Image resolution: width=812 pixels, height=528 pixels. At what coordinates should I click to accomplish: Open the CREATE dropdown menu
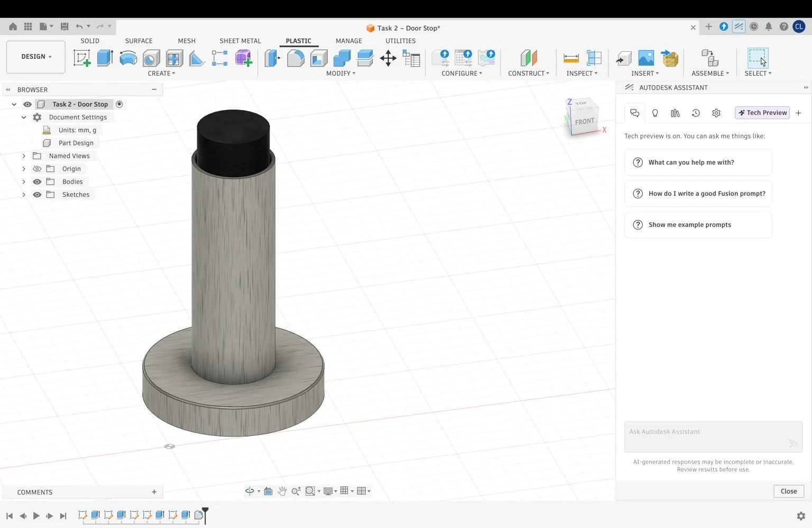[x=161, y=74]
